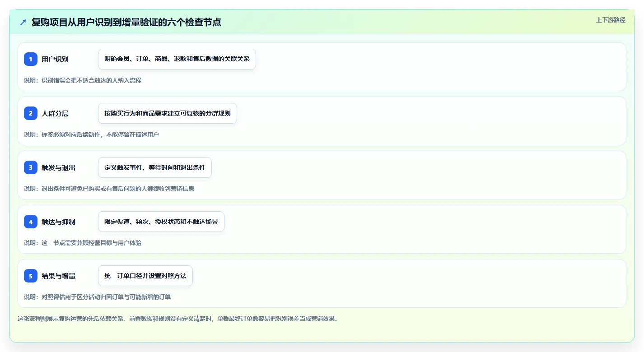The image size is (644, 352).
Task: Click the step 2 number badge
Action: [31, 113]
